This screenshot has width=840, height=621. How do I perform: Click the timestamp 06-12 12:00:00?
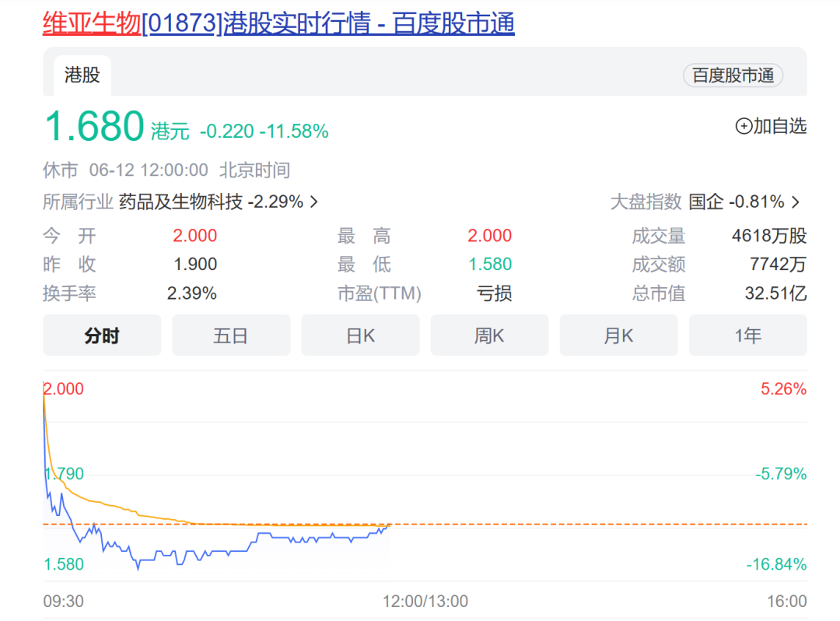[149, 170]
